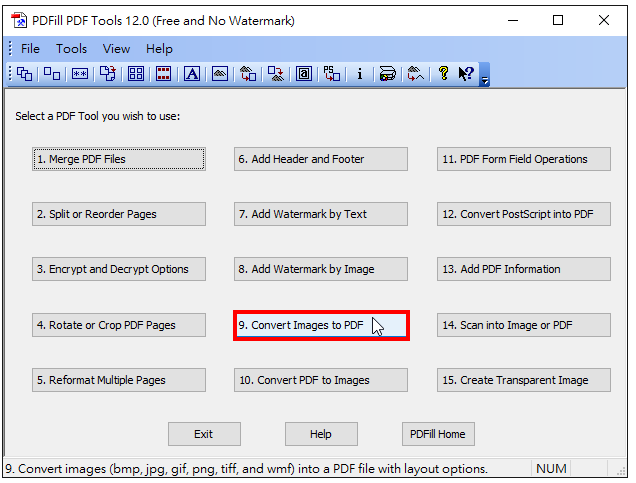Visit PDFill Home
Screen dimensions: 636x483
(x=438, y=434)
